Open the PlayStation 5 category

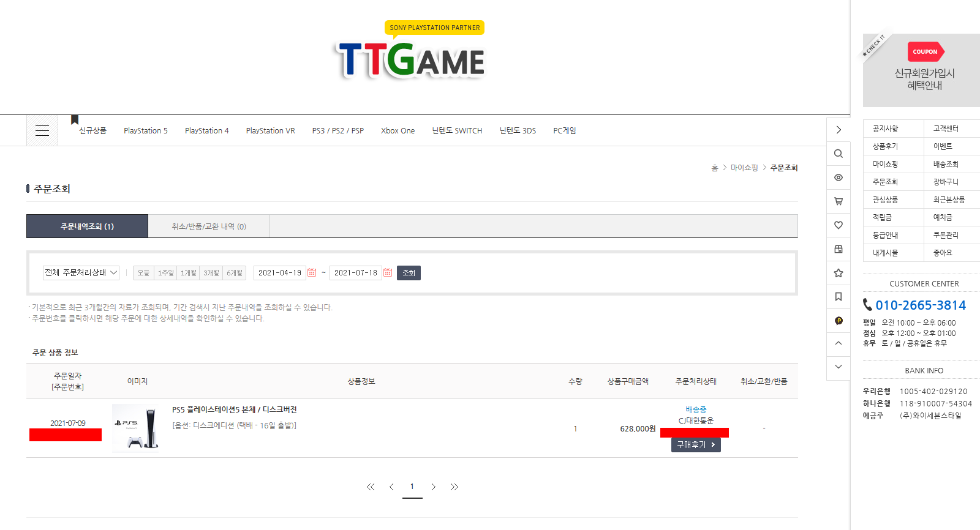point(146,130)
